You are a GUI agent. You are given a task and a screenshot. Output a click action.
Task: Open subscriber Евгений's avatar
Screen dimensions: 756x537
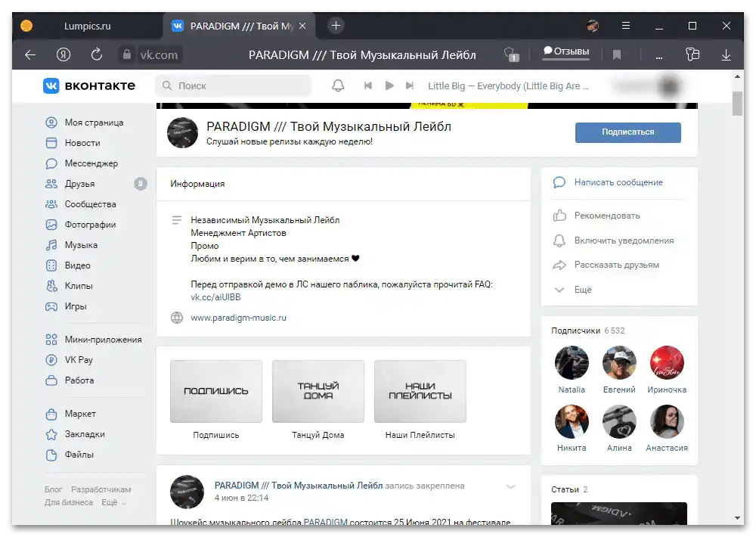click(619, 362)
